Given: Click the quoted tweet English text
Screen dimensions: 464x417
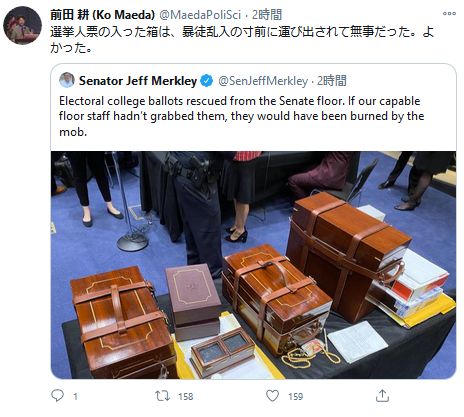Looking at the screenshot, I should tap(241, 116).
